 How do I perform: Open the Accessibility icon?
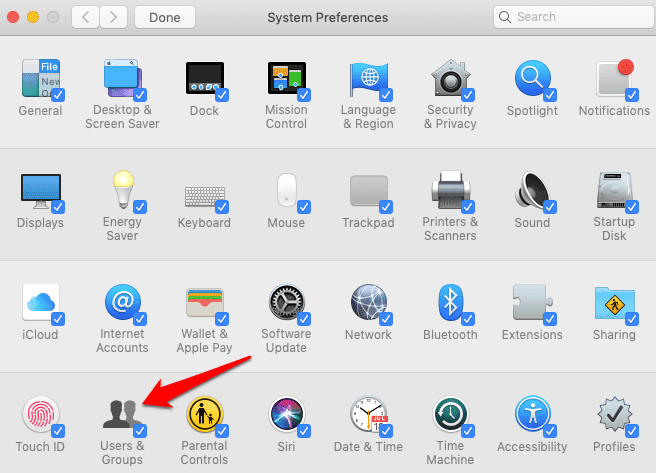coord(533,414)
